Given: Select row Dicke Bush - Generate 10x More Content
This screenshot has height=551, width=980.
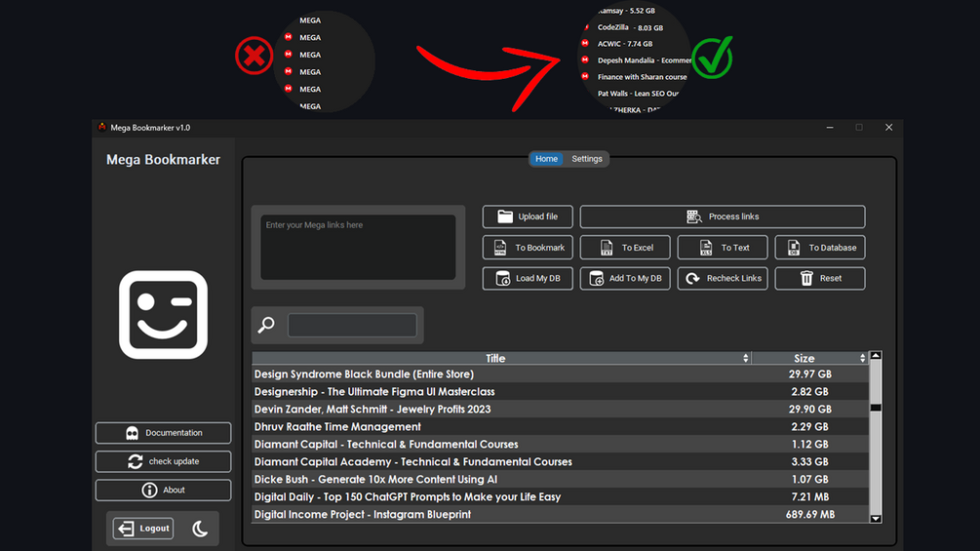Looking at the screenshot, I should tap(560, 479).
